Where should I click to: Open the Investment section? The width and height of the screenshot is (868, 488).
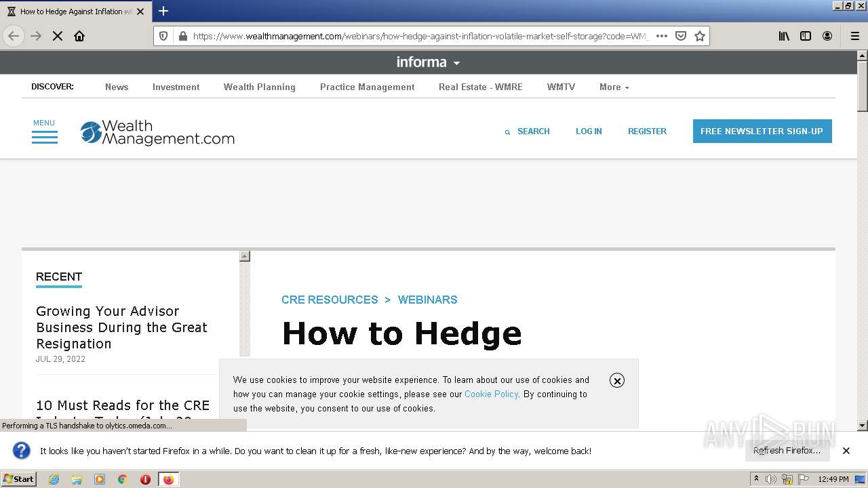pos(176,87)
